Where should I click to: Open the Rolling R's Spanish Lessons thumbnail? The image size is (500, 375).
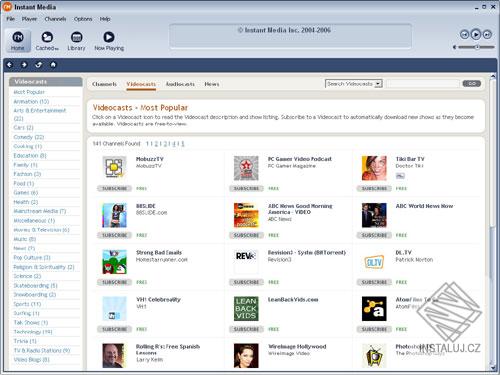(x=114, y=356)
